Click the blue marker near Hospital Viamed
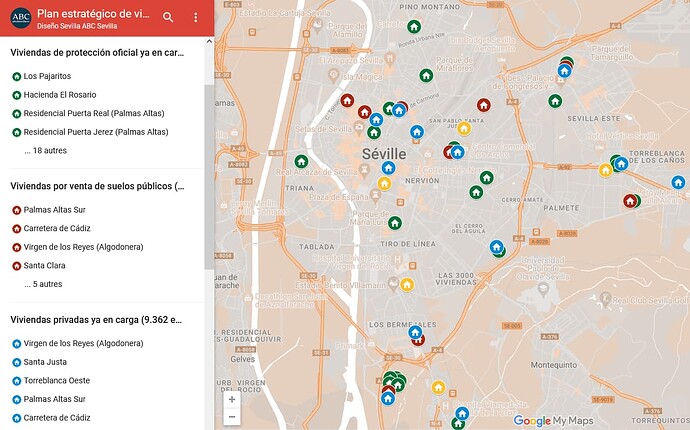This screenshot has height=430, width=690. click(x=462, y=413)
